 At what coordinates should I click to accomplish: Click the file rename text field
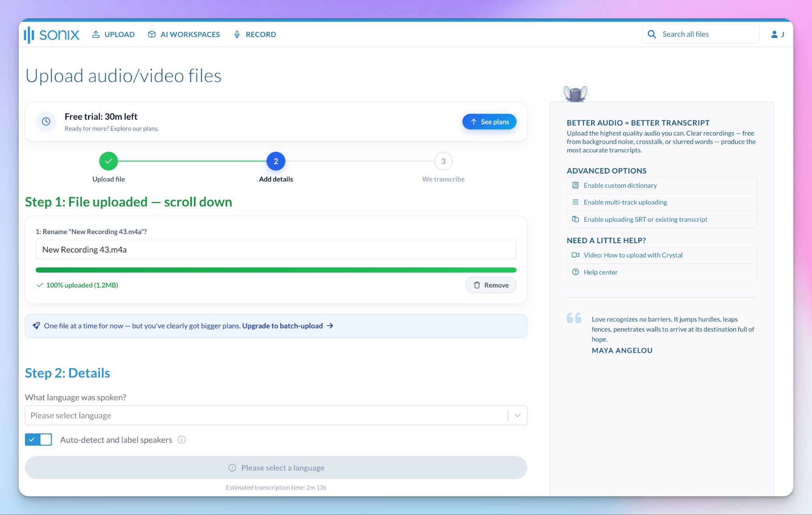pos(276,250)
